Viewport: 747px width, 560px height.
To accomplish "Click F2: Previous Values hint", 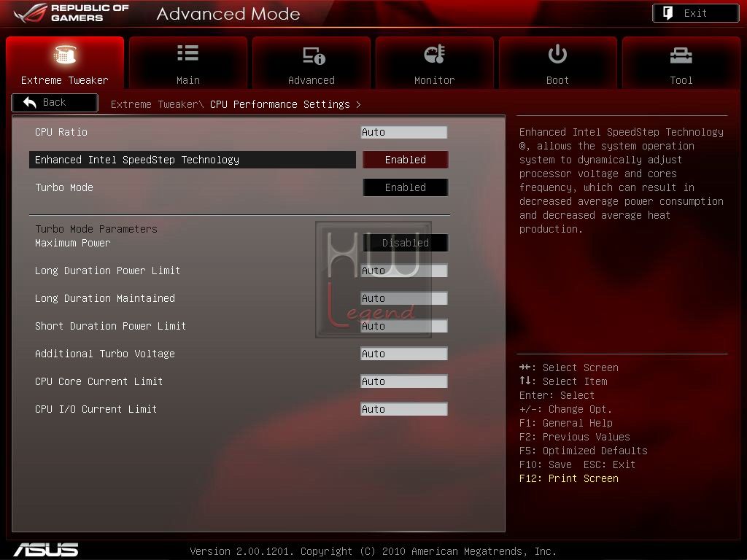I will pyautogui.click(x=575, y=437).
